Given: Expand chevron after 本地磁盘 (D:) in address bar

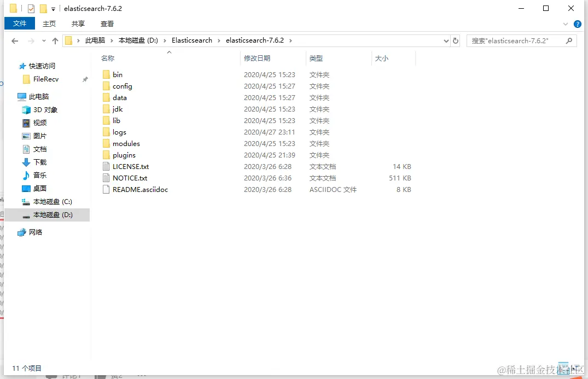Looking at the screenshot, I should (165, 40).
